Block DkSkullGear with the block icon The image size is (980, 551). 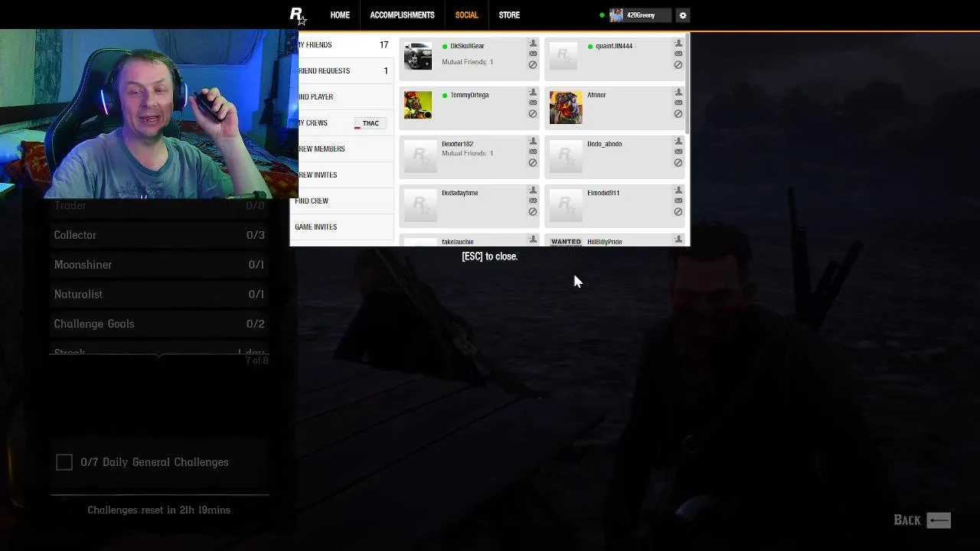tap(533, 65)
